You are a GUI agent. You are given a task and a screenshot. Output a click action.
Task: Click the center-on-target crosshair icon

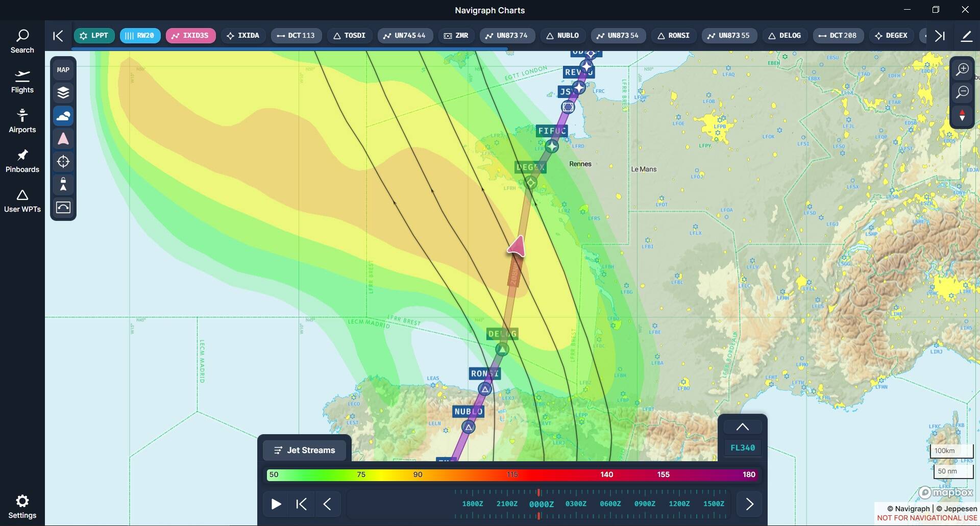63,162
